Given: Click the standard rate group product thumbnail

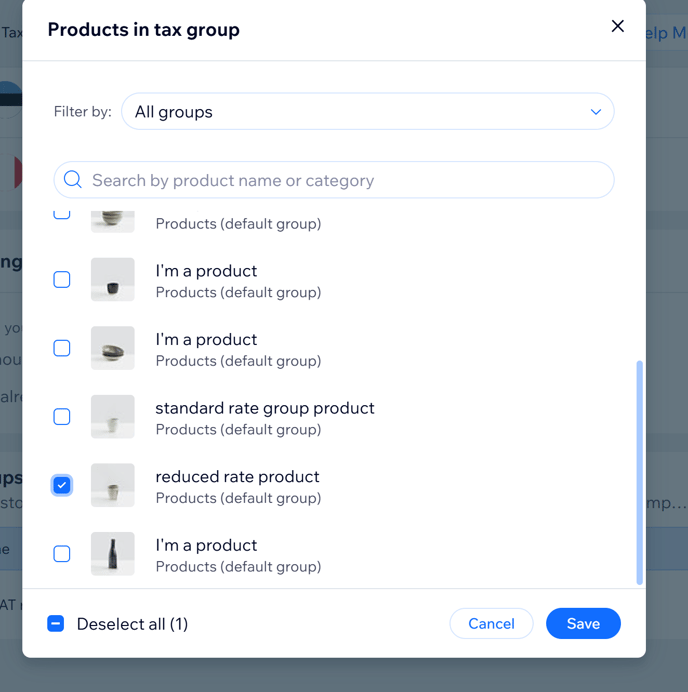Looking at the screenshot, I should [x=113, y=417].
